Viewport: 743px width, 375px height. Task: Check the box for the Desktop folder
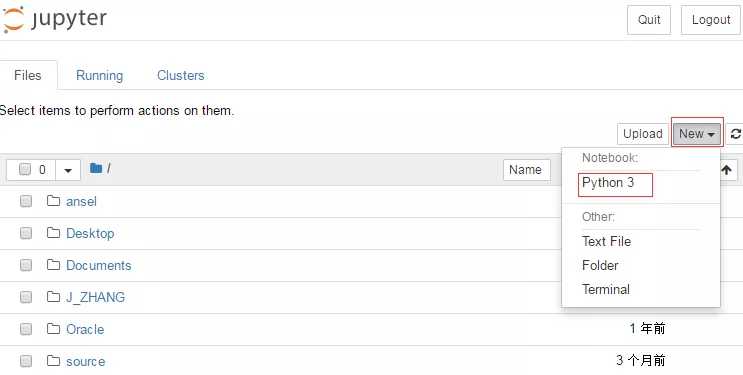(x=26, y=233)
